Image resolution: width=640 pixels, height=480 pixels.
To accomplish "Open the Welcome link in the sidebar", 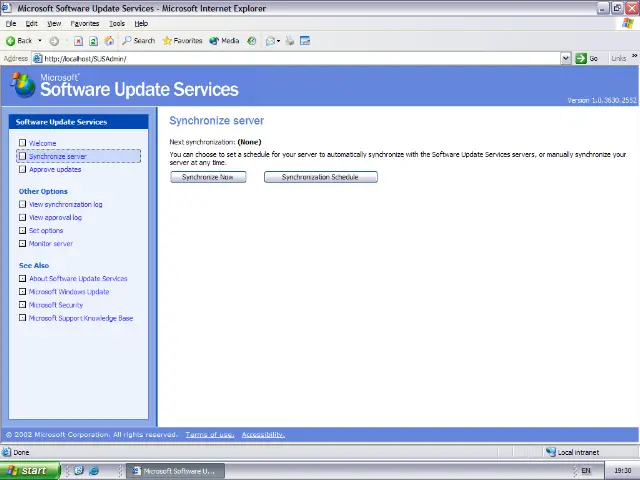I will tap(42, 143).
